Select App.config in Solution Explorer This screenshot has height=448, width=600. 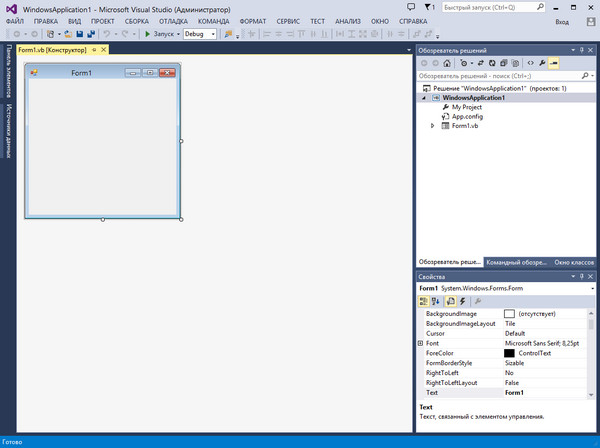467,116
